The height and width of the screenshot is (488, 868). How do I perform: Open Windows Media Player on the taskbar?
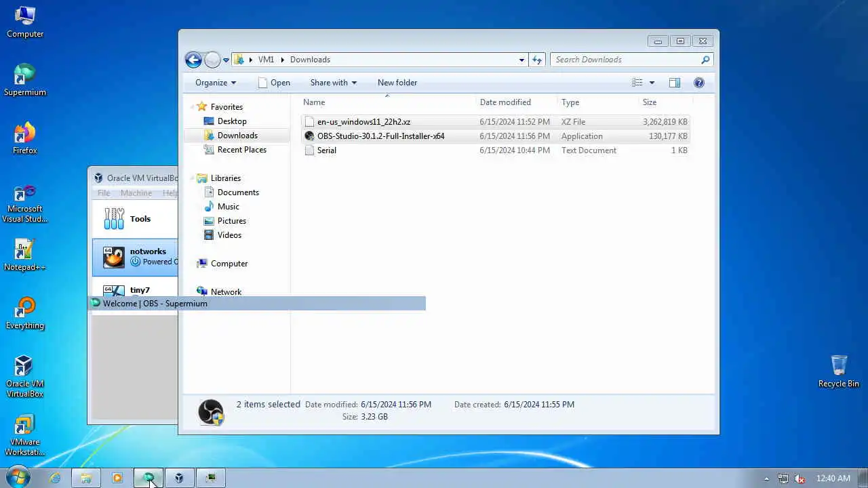117,478
